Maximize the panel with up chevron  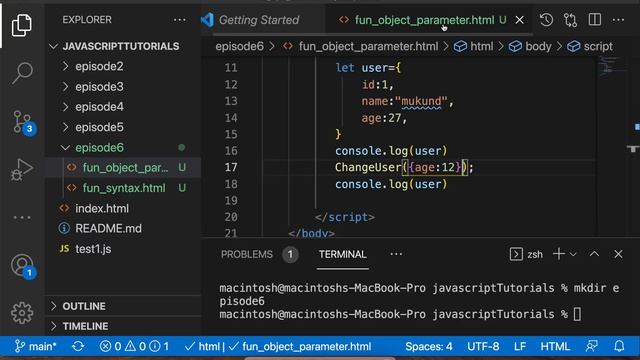pyautogui.click(x=594, y=254)
